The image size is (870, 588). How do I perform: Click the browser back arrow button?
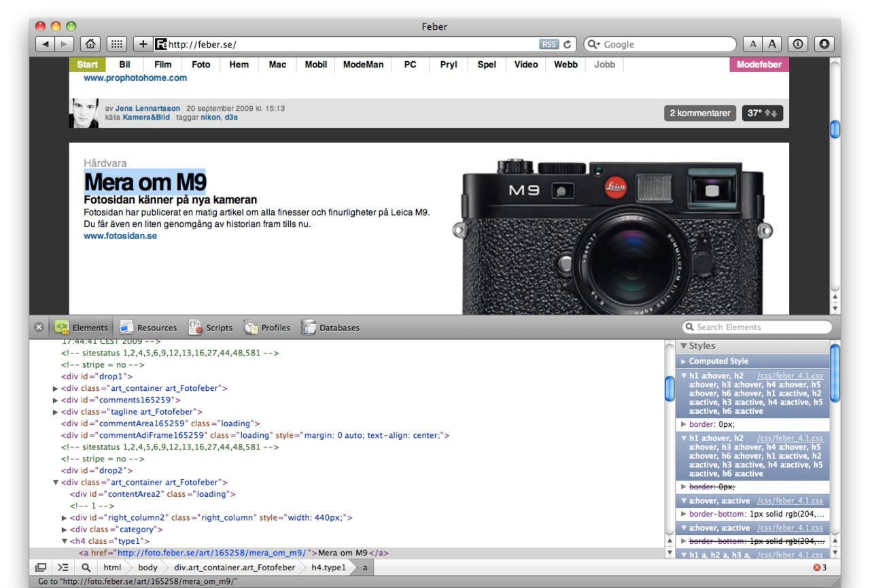point(45,44)
